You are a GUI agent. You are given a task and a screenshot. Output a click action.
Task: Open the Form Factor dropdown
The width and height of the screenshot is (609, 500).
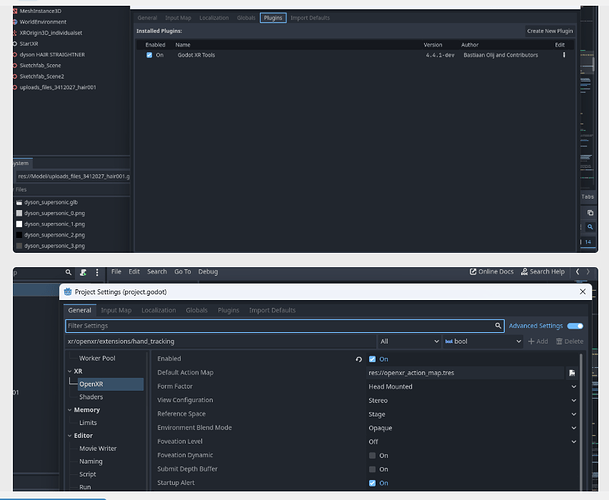472,386
